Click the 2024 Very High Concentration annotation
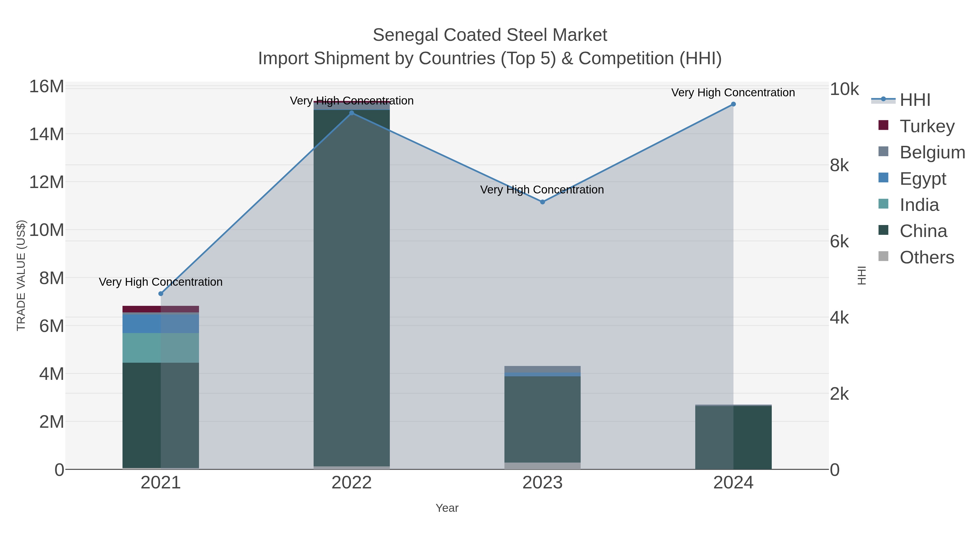The height and width of the screenshot is (551, 980). click(x=733, y=93)
